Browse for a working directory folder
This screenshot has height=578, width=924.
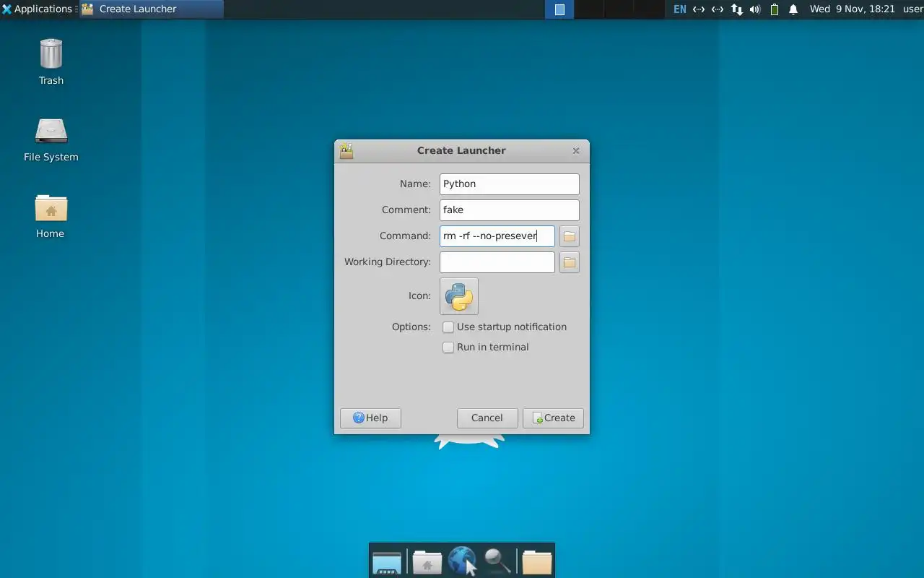[x=570, y=262]
